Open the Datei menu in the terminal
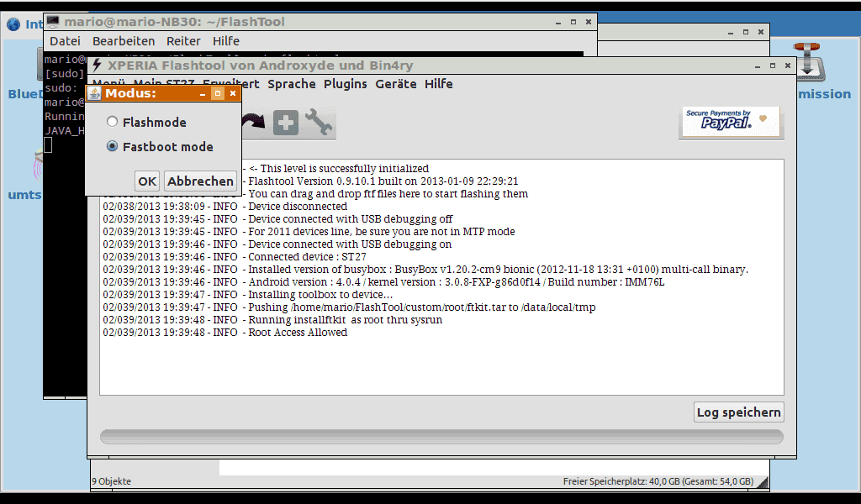 pyautogui.click(x=65, y=41)
